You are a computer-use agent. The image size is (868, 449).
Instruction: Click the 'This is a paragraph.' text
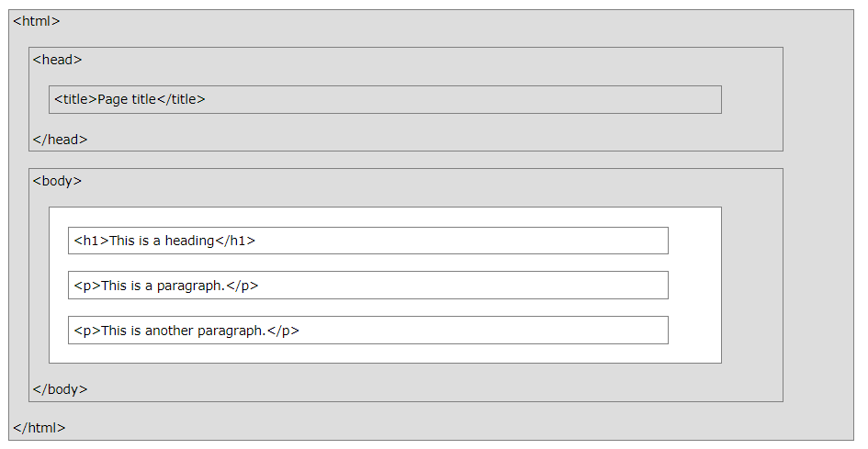163,286
